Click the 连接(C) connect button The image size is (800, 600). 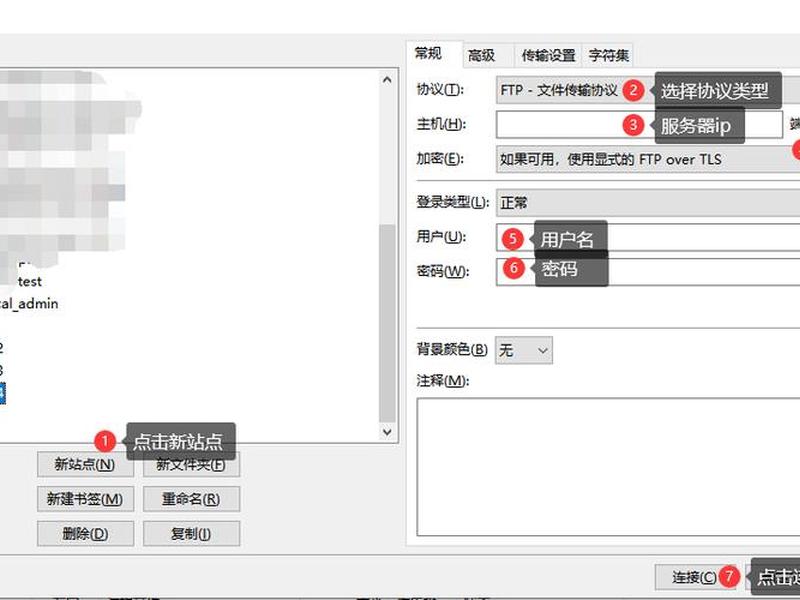(x=697, y=577)
